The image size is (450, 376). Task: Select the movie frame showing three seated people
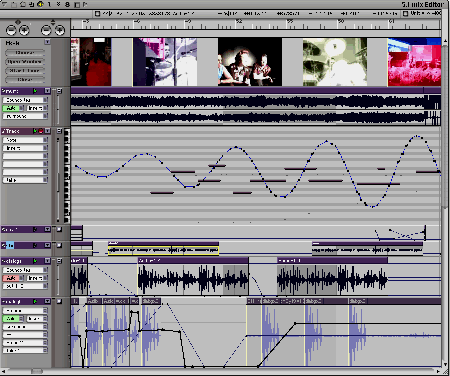pos(250,62)
